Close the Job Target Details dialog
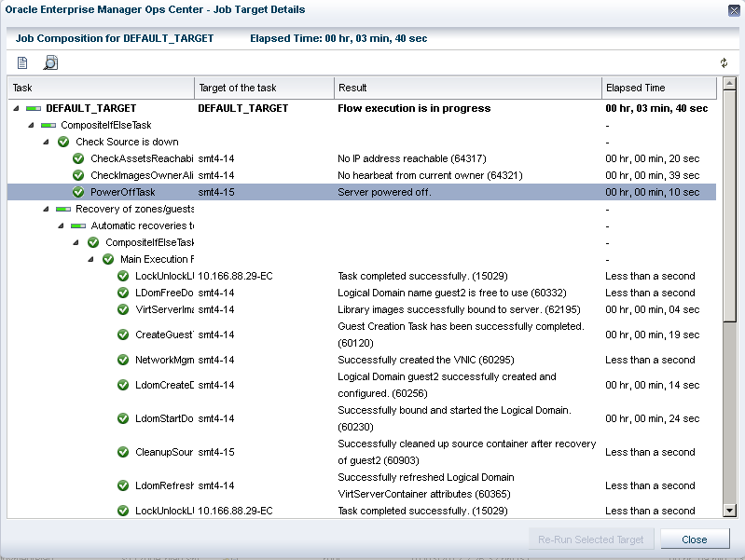The image size is (745, 560). (734, 10)
